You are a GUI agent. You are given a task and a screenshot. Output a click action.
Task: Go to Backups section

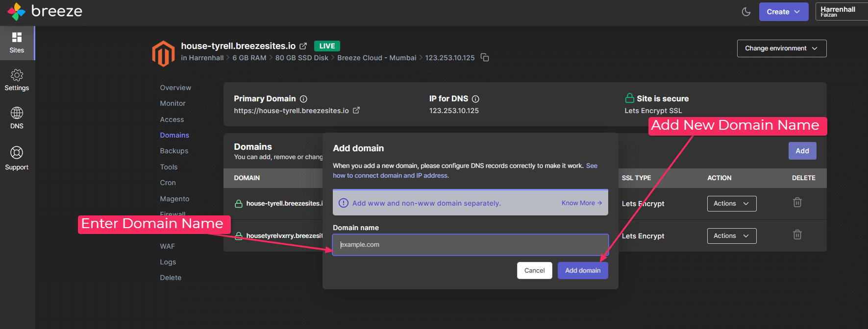tap(174, 151)
